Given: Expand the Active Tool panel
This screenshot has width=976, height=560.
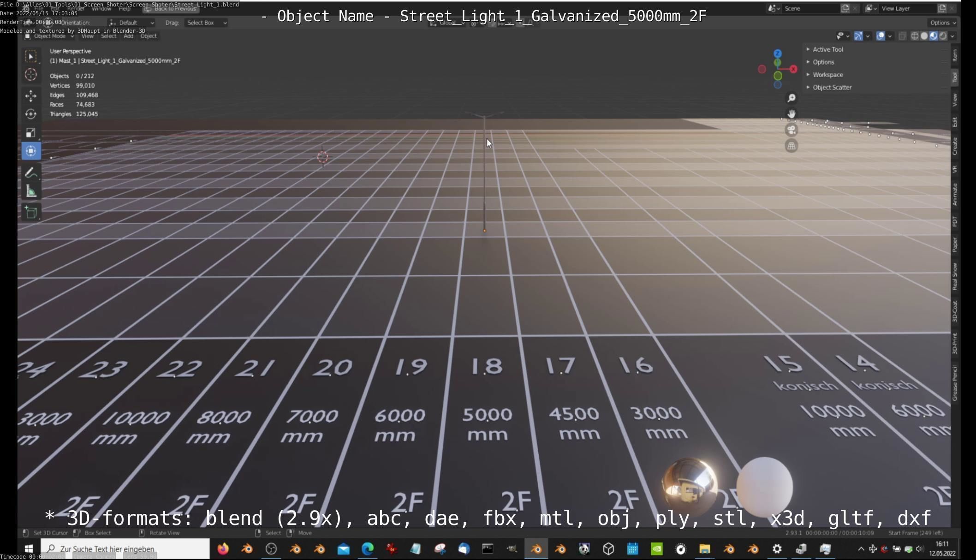Looking at the screenshot, I should point(827,49).
